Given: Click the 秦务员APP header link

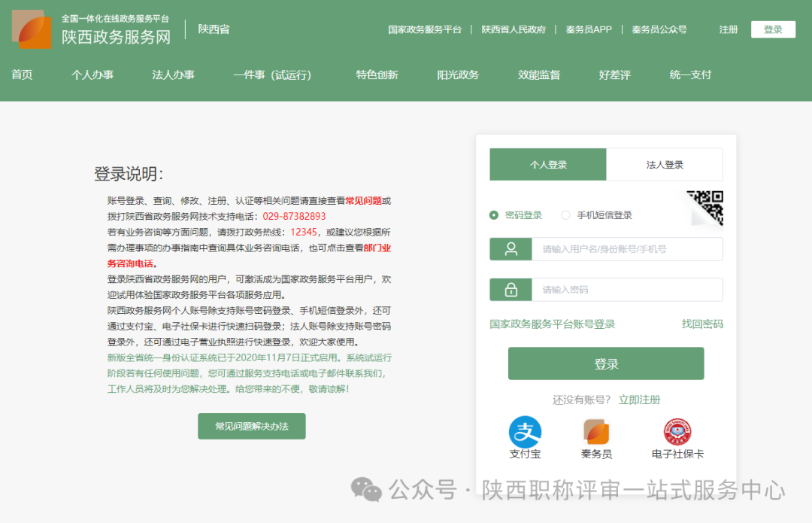Looking at the screenshot, I should coord(589,29).
